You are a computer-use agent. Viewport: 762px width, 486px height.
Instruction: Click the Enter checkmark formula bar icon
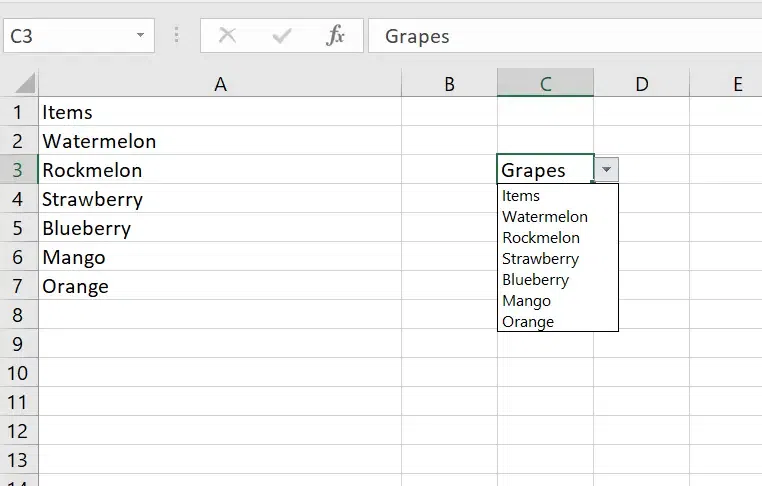pos(282,36)
